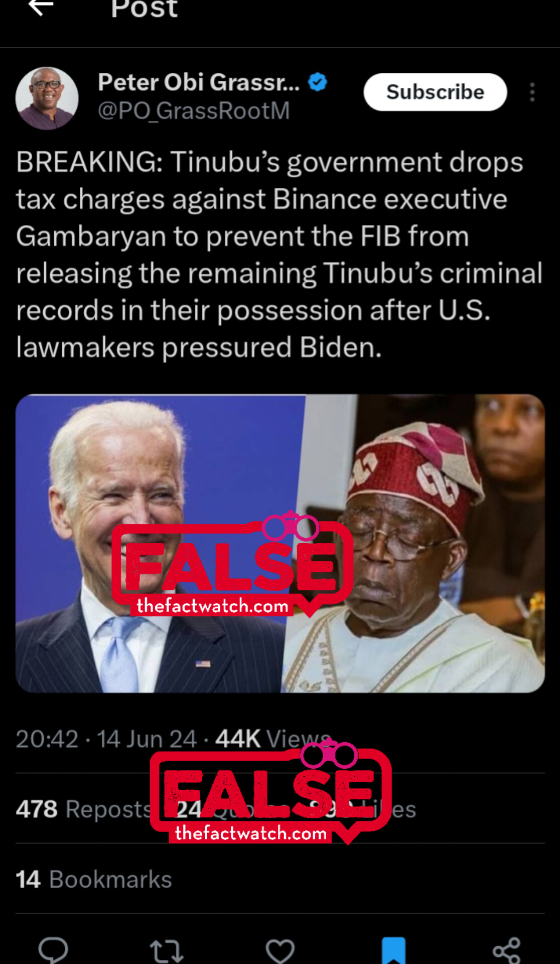The height and width of the screenshot is (964, 560).
Task: Tap the repost arrows icon
Action: point(166,950)
